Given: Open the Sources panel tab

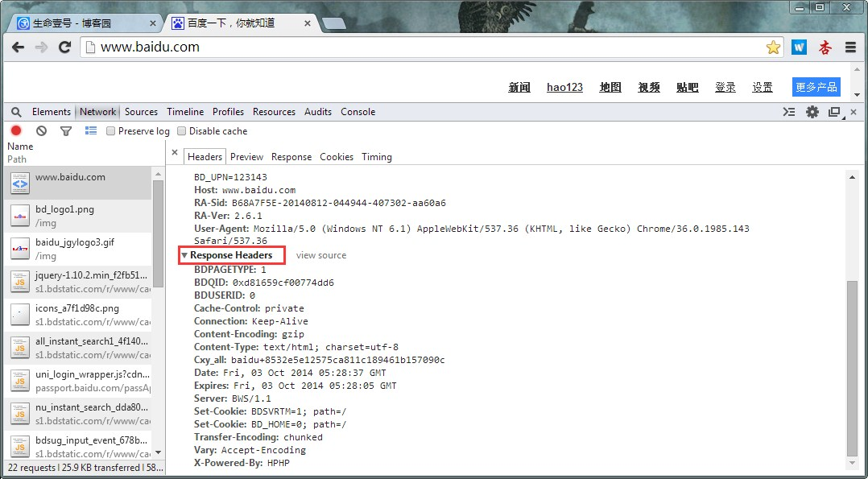Looking at the screenshot, I should (141, 112).
